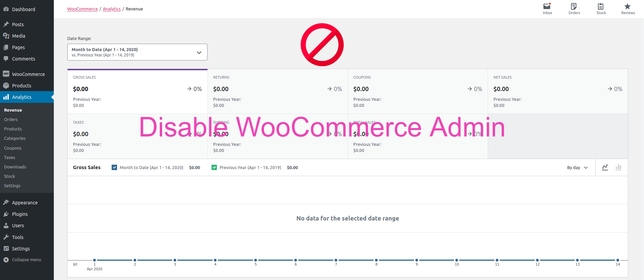Click chart data point for day 14
The width and height of the screenshot is (644, 280).
[x=618, y=260]
